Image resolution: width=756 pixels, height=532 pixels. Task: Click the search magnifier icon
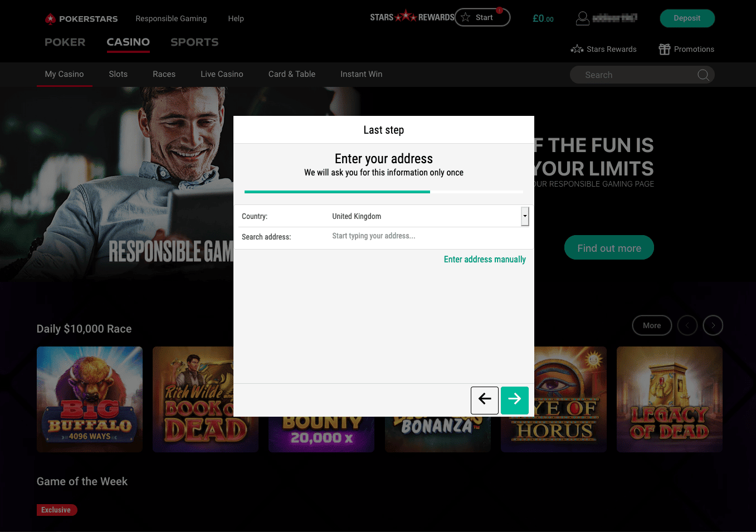pos(703,75)
